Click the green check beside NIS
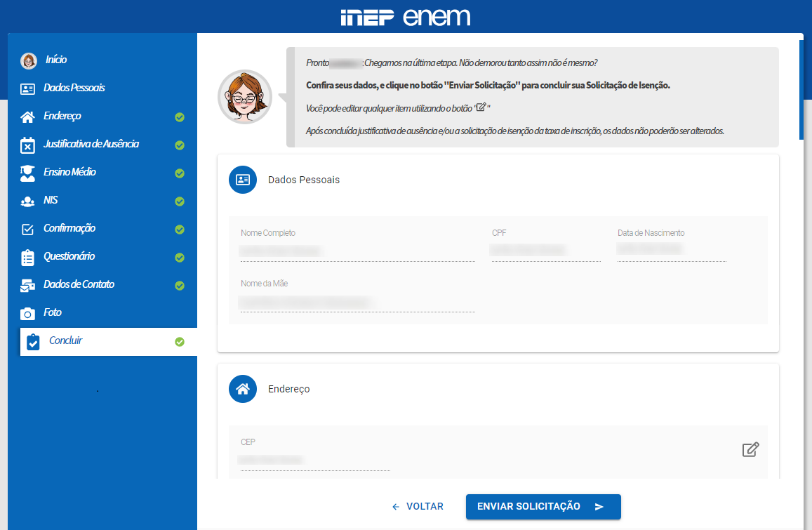812x530 pixels. (180, 201)
